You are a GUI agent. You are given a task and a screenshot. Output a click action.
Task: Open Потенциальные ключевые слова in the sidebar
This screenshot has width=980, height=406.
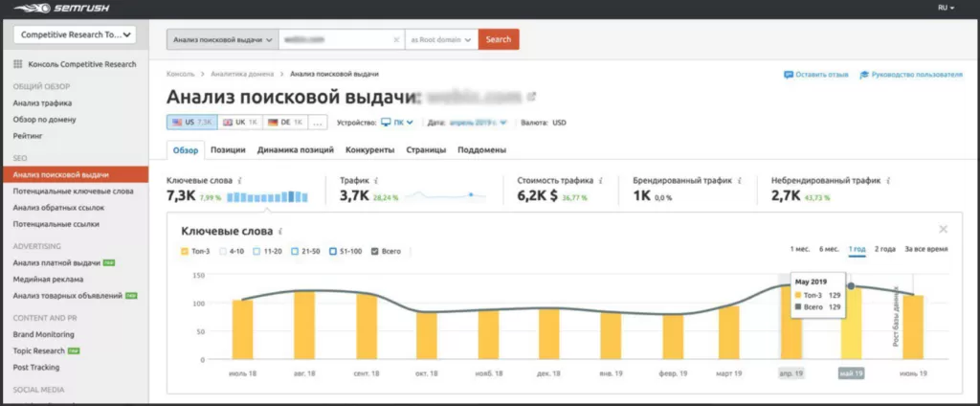[73, 191]
